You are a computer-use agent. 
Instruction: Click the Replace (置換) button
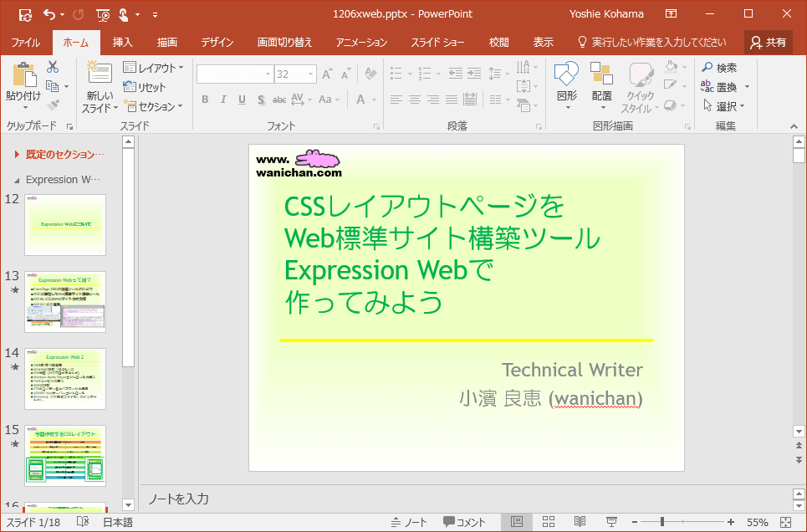719,86
